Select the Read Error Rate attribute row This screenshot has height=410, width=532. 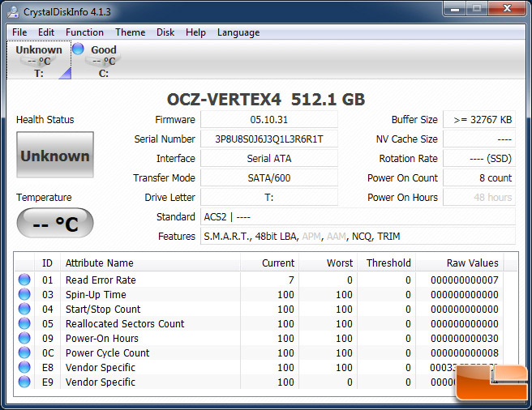tap(260, 280)
